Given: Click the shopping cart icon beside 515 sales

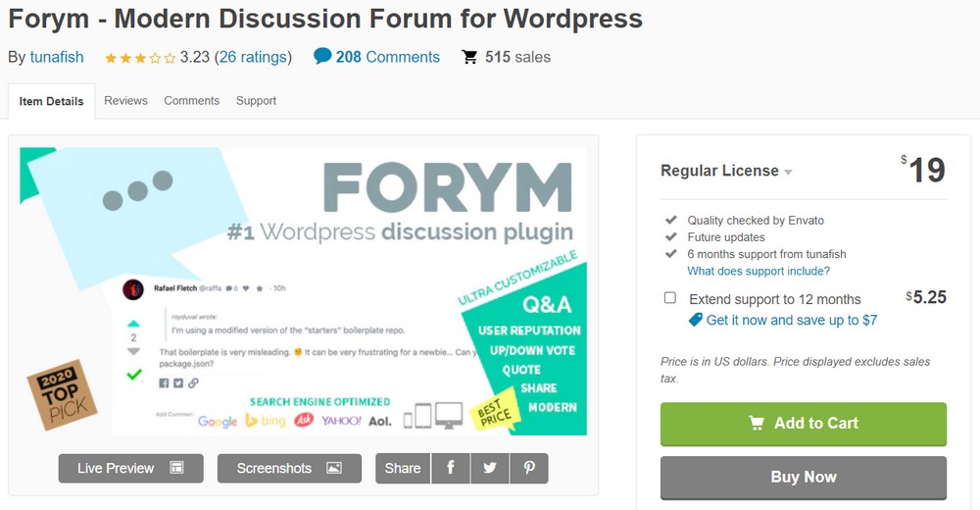Looking at the screenshot, I should point(469,57).
